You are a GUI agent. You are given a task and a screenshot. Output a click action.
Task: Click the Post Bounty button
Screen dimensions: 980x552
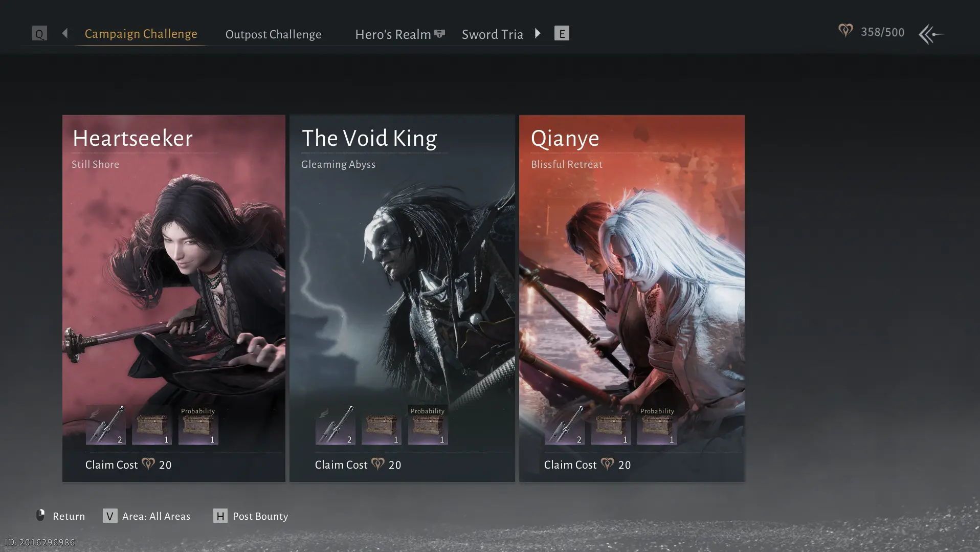click(251, 516)
